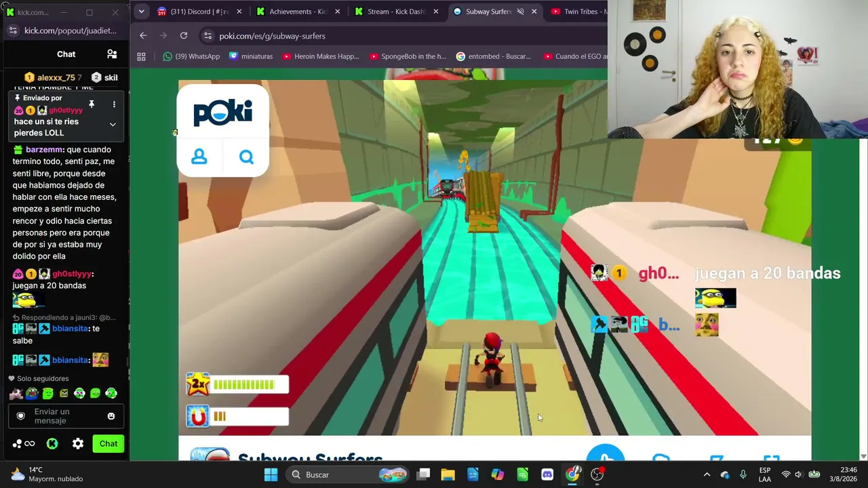Open the browser tab search dropdown

point(141,12)
